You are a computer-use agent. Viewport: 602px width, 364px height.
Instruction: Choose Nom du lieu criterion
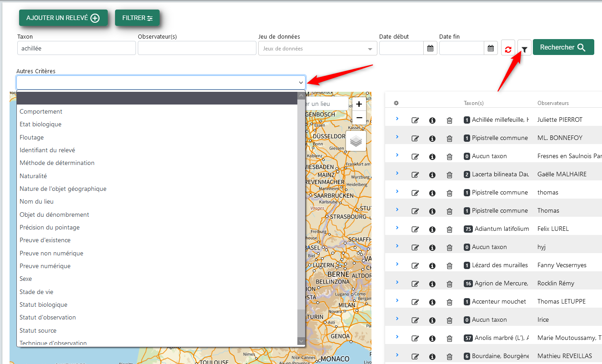(x=157, y=201)
